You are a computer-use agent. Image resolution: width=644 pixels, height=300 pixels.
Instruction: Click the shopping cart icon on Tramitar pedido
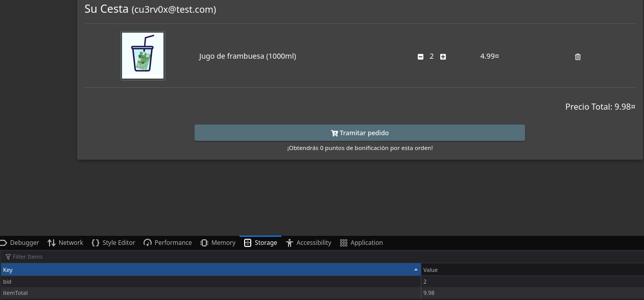pos(335,133)
